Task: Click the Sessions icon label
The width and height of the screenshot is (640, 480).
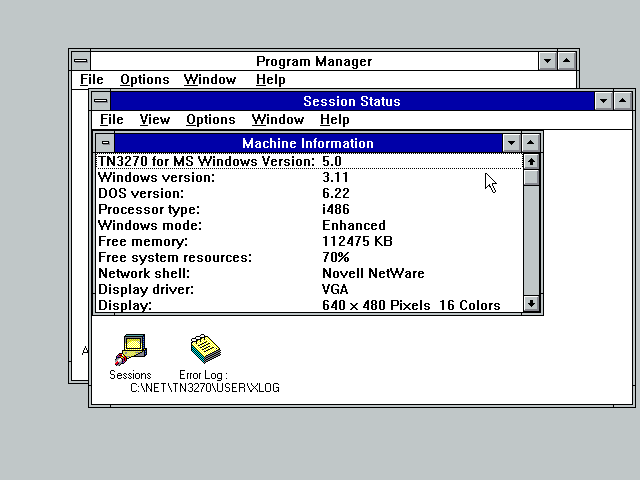Action: [130, 375]
